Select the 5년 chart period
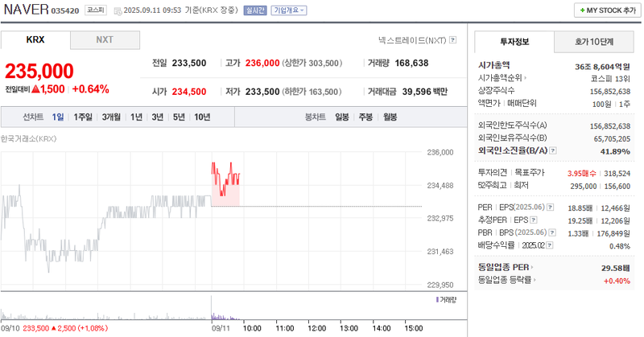This screenshot has width=644, height=337. (179, 117)
